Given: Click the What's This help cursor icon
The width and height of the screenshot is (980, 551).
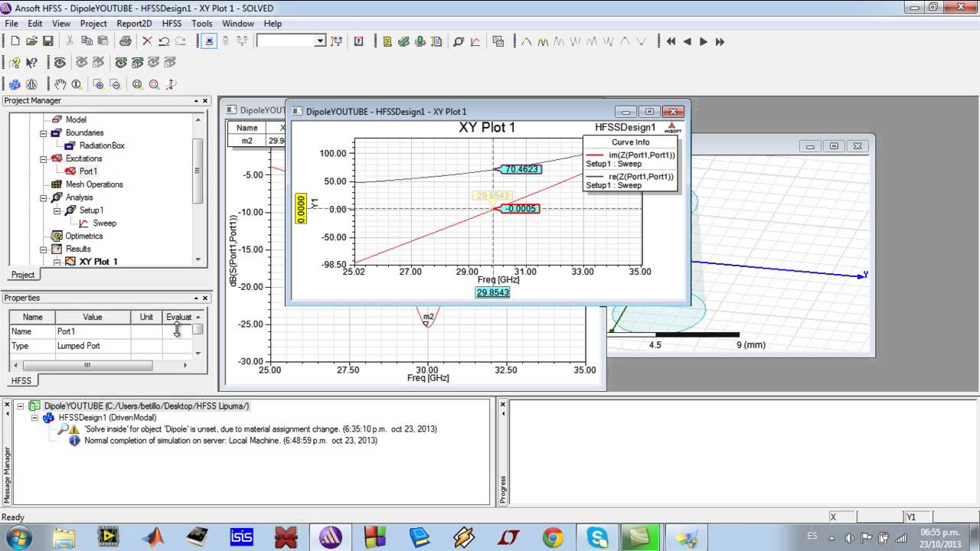Looking at the screenshot, I should pos(31,63).
